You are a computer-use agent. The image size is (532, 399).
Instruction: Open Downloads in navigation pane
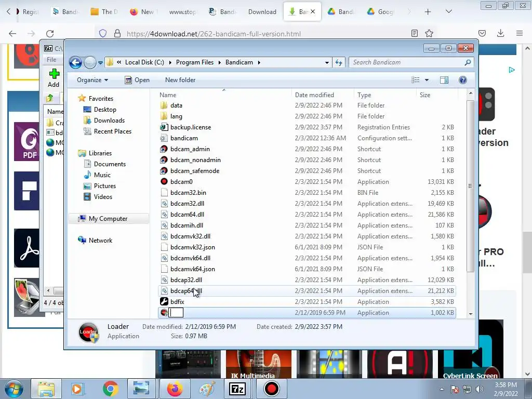click(109, 121)
